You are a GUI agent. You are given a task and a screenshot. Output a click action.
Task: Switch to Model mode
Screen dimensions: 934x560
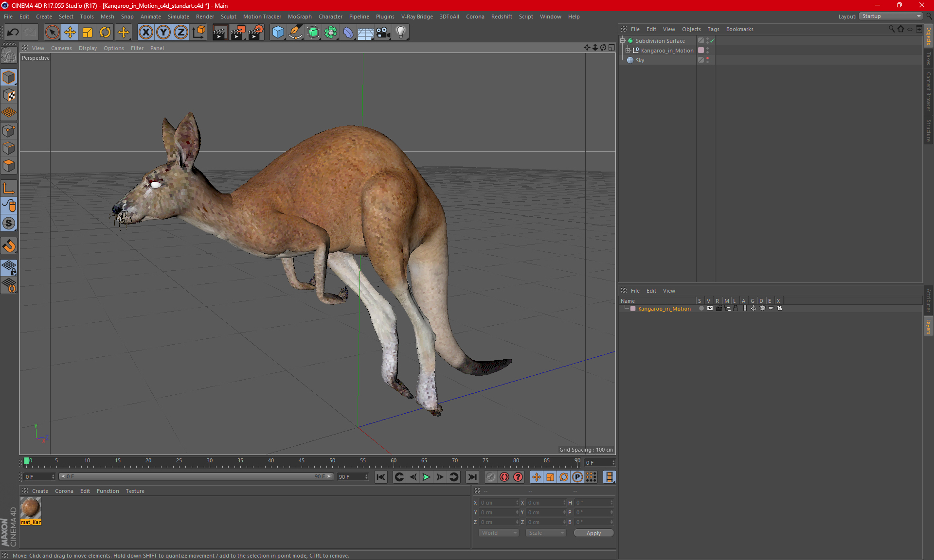point(9,78)
